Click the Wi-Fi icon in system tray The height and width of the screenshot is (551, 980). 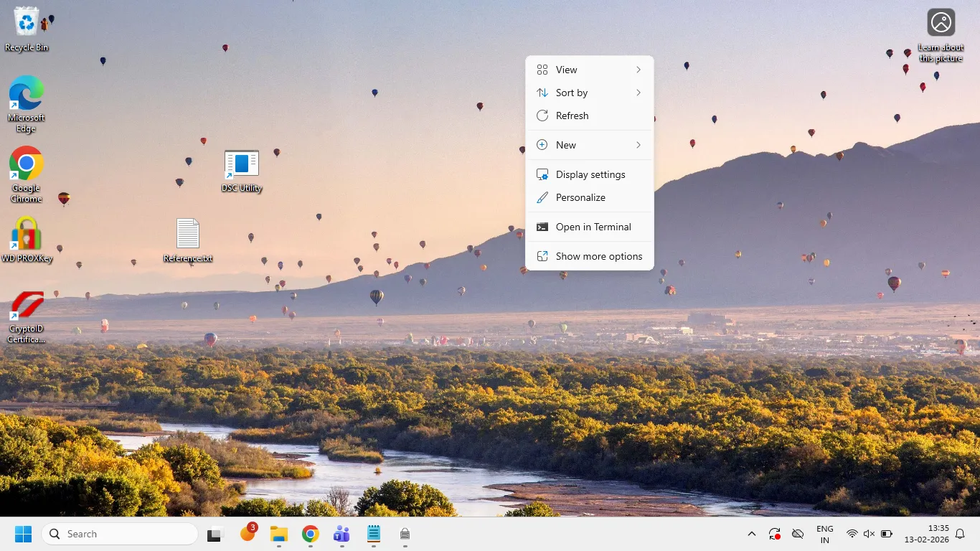click(852, 534)
